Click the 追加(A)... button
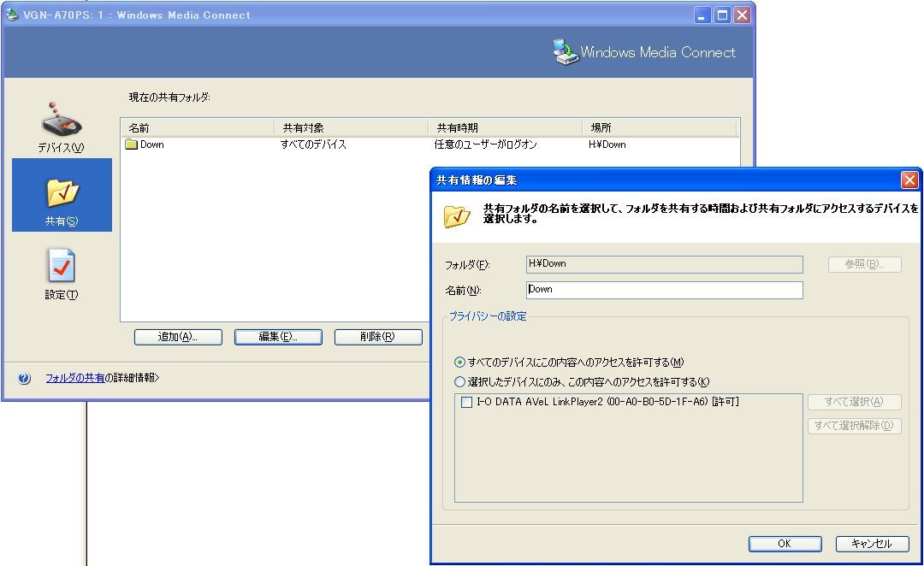 178,337
